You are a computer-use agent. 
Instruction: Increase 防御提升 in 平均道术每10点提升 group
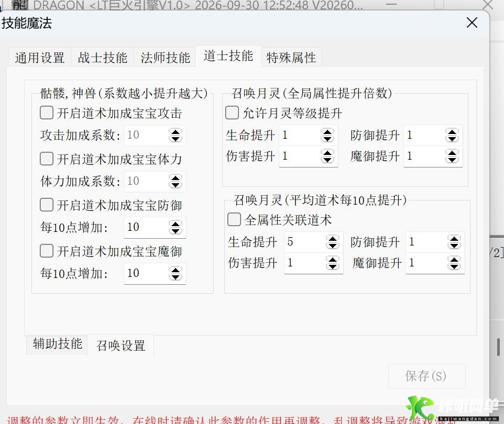pos(454,238)
